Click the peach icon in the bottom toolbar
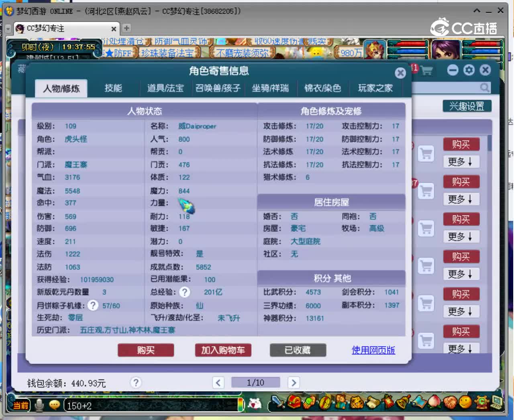The height and width of the screenshot is (420, 514). pos(435,402)
